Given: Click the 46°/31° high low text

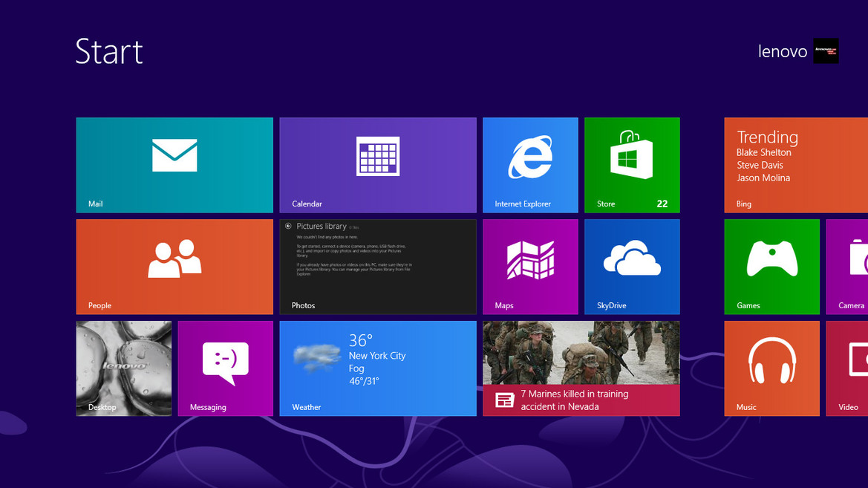Looking at the screenshot, I should click(x=364, y=381).
